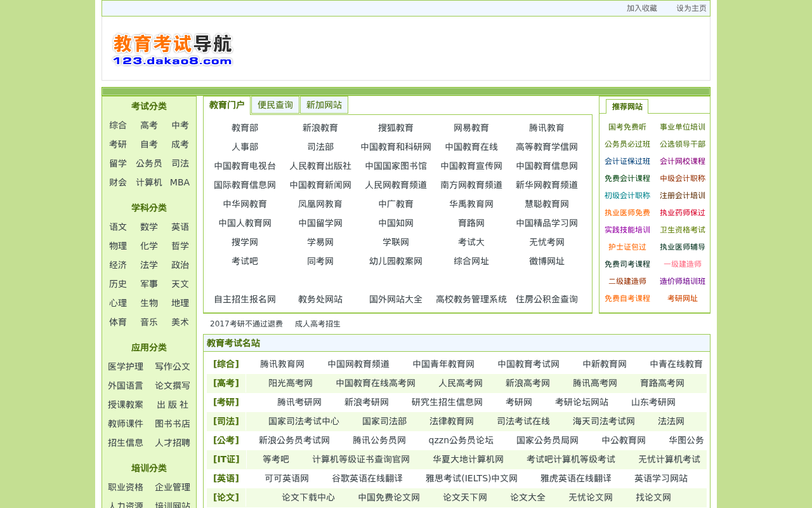Open the 搜狐教育 link
Screen dimensions: 812x508
pos(396,128)
